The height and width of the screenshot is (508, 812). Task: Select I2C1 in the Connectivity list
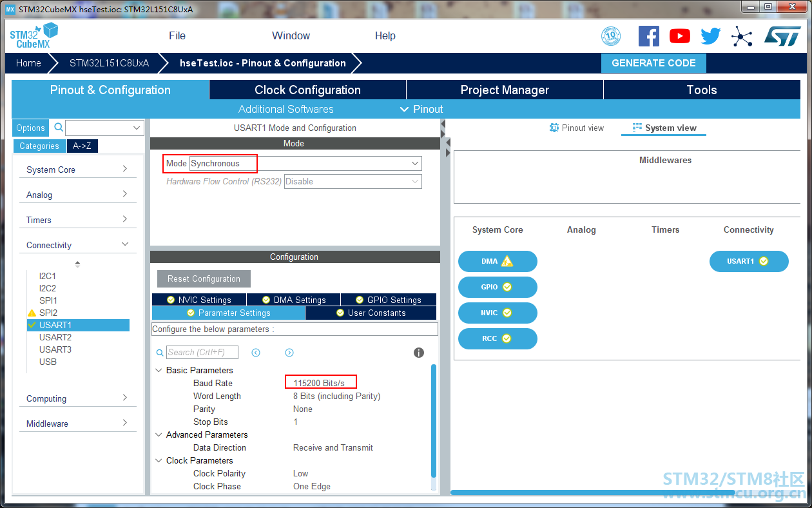(x=48, y=276)
